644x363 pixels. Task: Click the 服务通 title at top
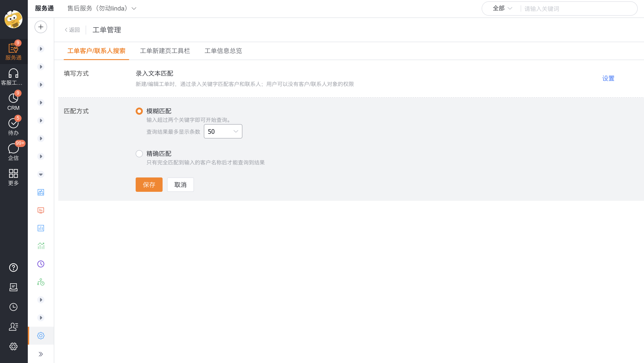click(x=44, y=9)
